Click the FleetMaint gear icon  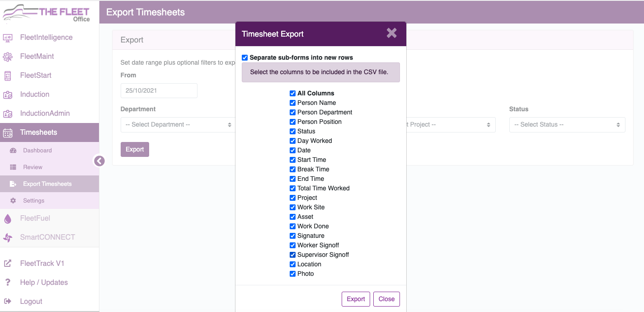pyautogui.click(x=8, y=57)
